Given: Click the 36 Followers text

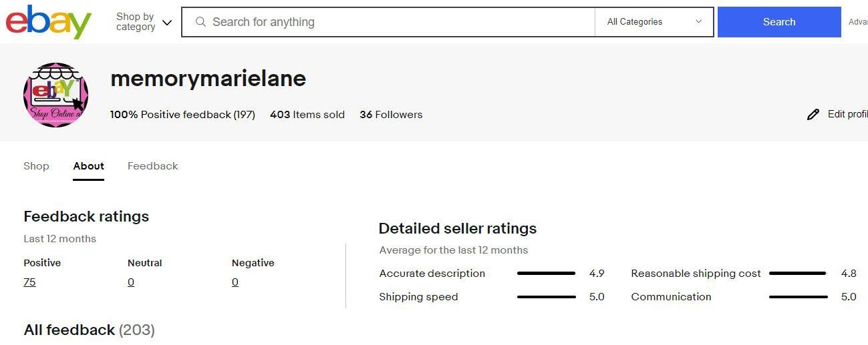Looking at the screenshot, I should point(391,115).
